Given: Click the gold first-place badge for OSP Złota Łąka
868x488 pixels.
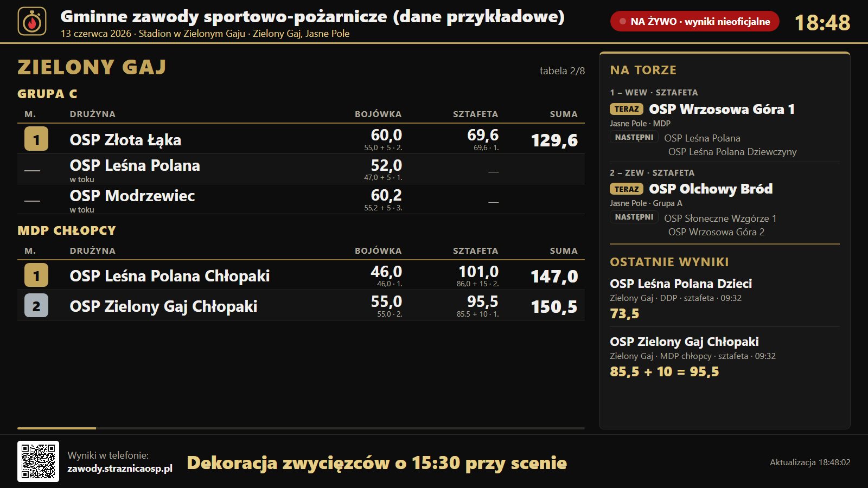Looking at the screenshot, I should pyautogui.click(x=36, y=139).
